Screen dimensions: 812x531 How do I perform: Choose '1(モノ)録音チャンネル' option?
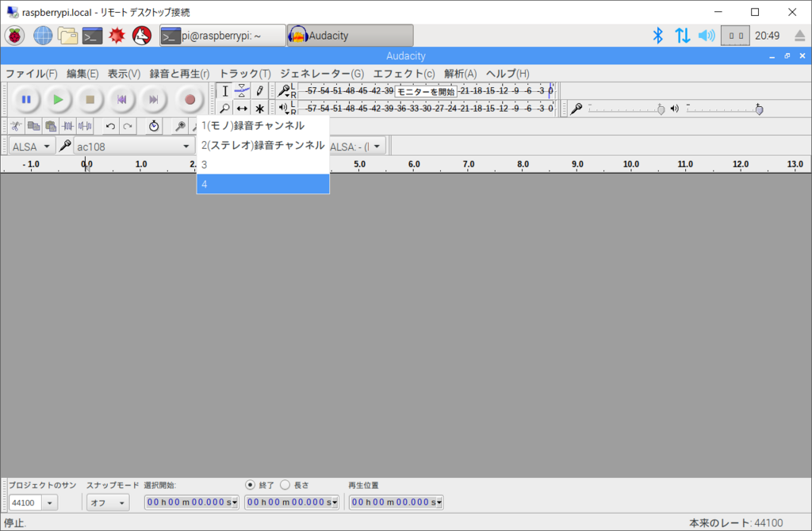click(x=263, y=126)
